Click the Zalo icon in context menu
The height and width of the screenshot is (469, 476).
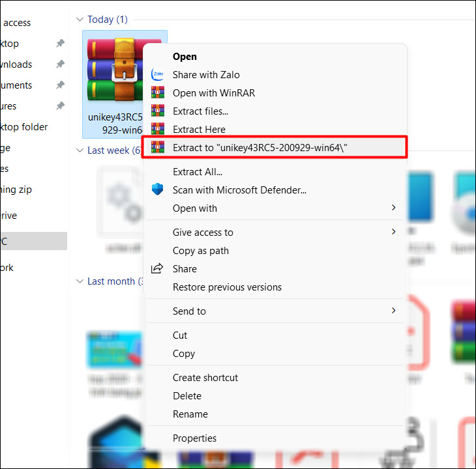pos(157,75)
